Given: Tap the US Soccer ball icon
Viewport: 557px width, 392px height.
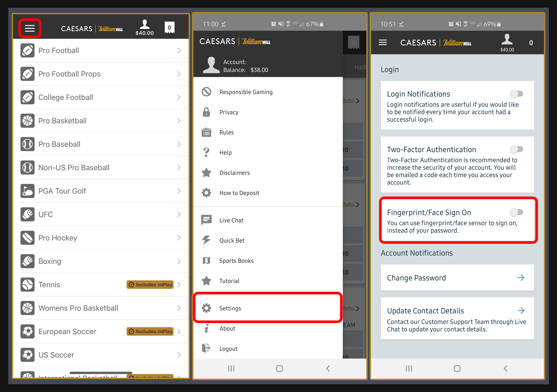Looking at the screenshot, I should click(27, 355).
